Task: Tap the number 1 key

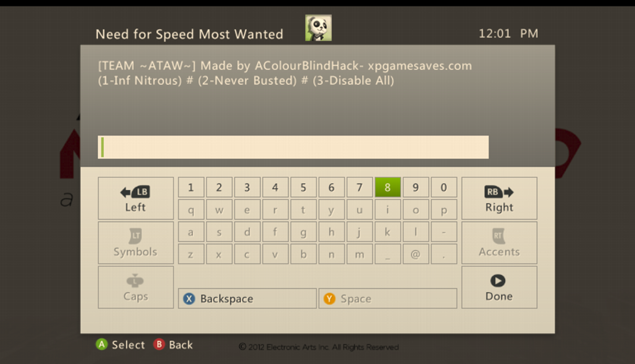Action: (190, 188)
